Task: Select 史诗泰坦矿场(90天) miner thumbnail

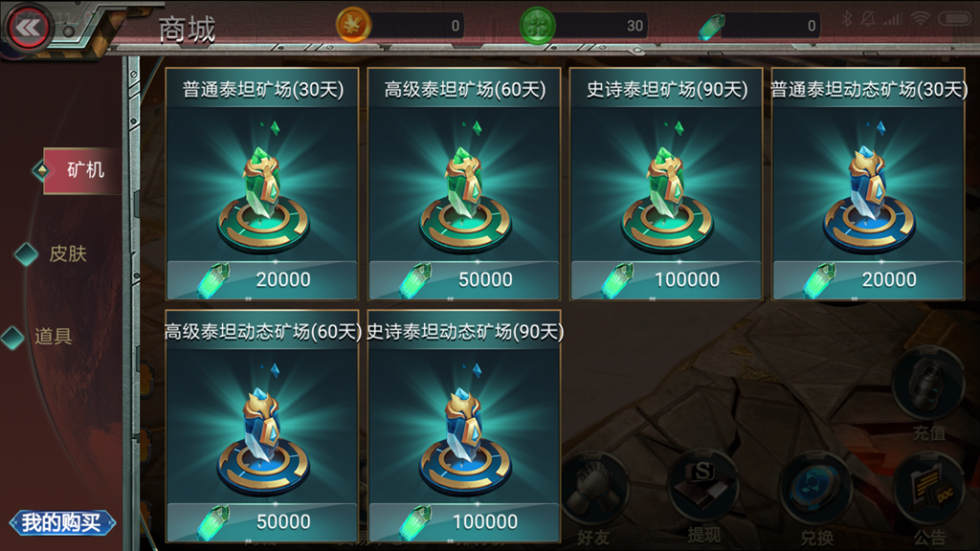Action: pos(666,184)
